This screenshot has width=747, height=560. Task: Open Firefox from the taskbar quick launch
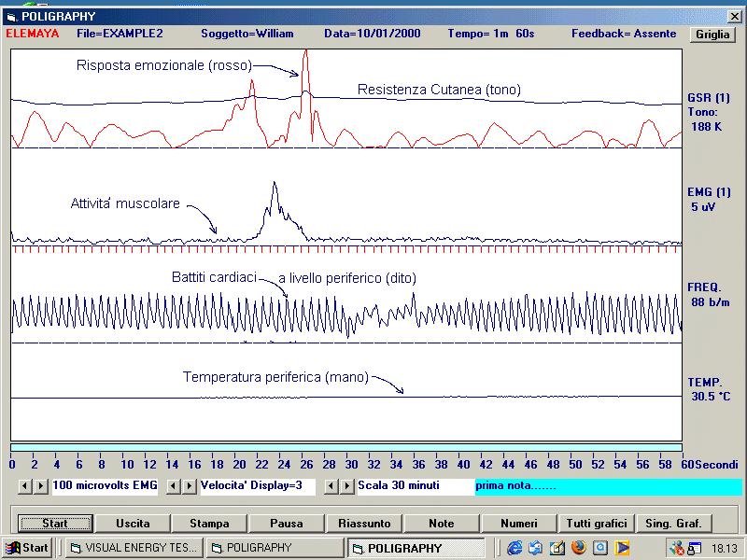click(579, 548)
